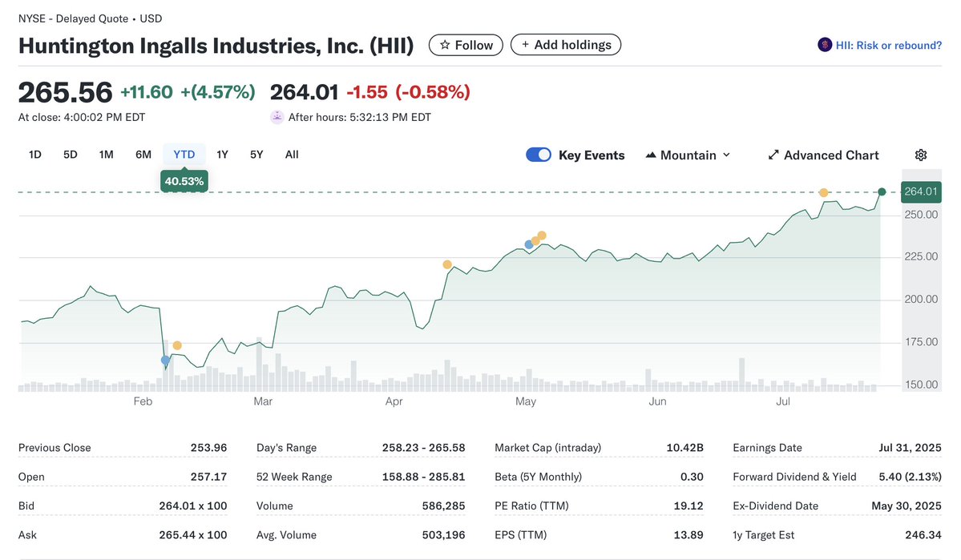
Task: Click the Beta (5Y Monthly) label
Action: pyautogui.click(x=538, y=477)
